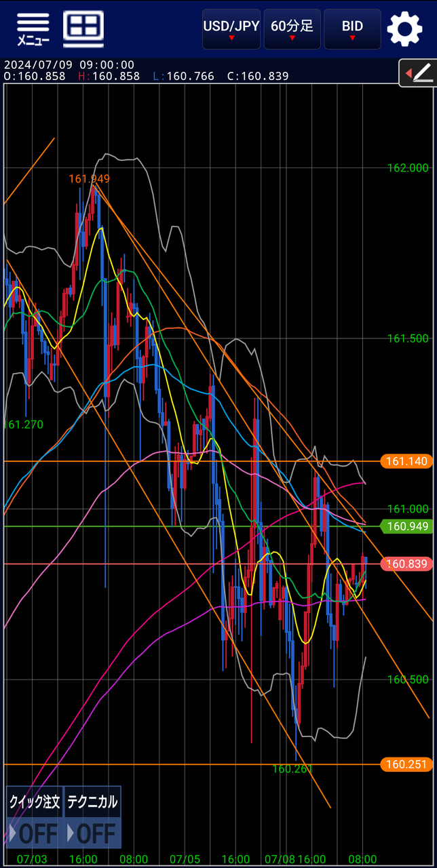Open the 60分足 timeframe dropdown
The image size is (437, 868).
pos(292,29)
